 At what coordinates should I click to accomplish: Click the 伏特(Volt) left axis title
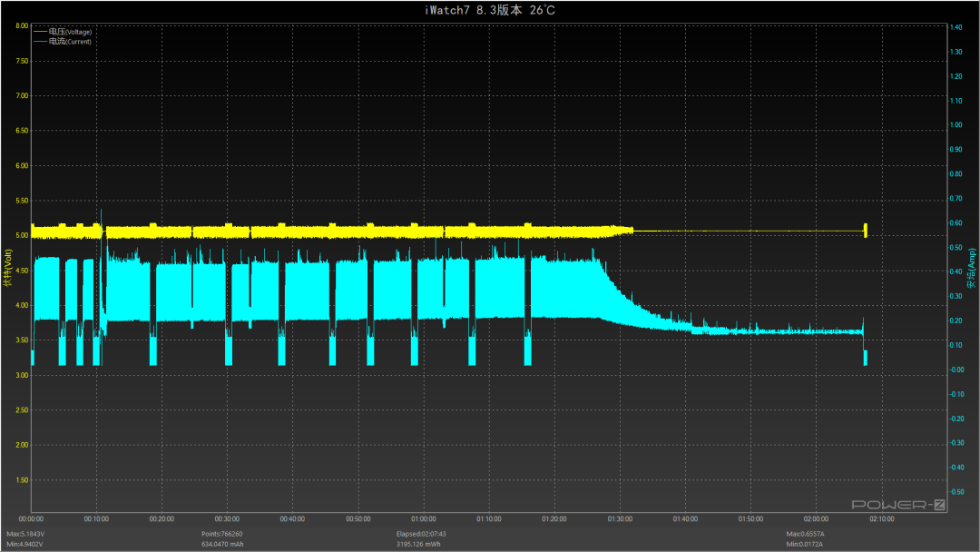tap(8, 268)
